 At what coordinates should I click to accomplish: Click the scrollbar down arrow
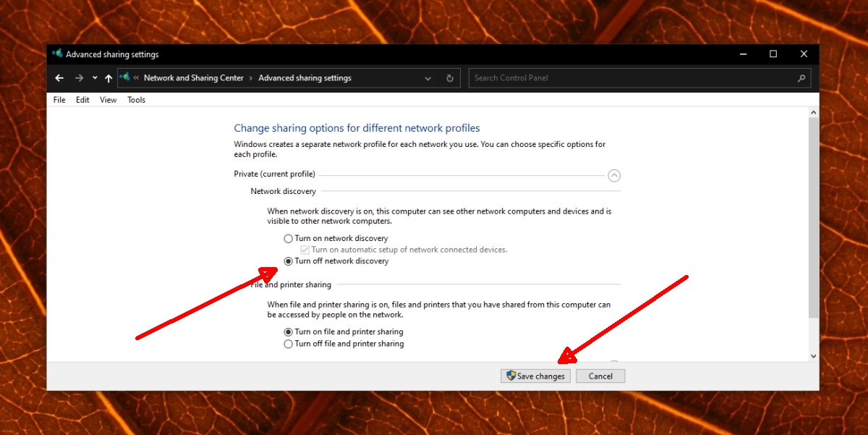tap(813, 355)
